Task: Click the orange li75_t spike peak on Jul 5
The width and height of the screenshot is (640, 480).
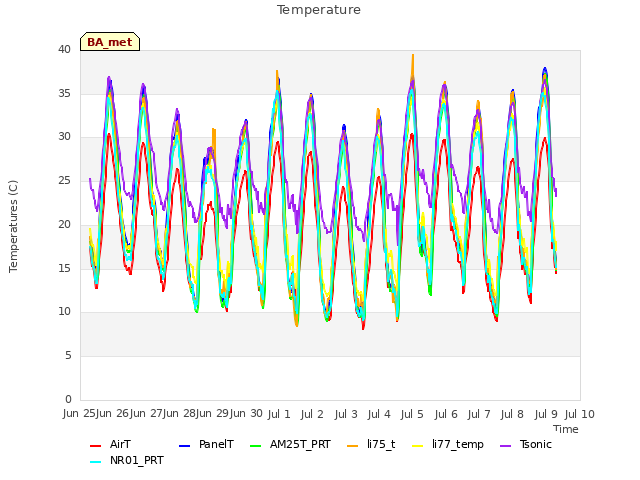Action: point(413,55)
